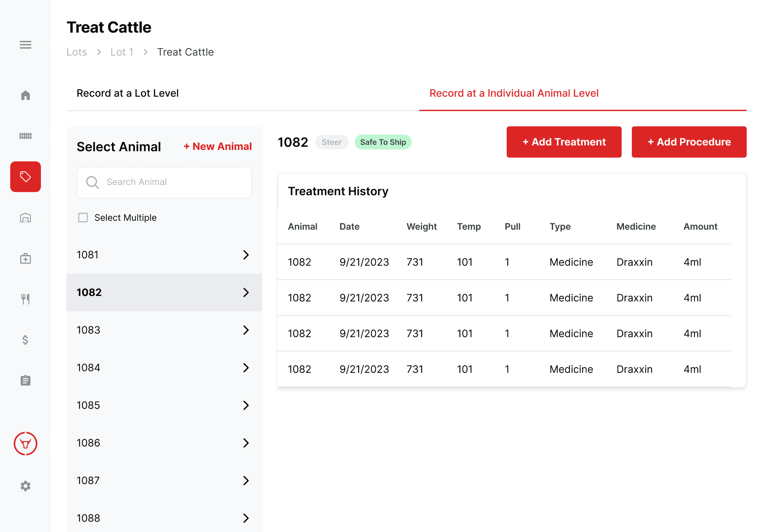The width and height of the screenshot is (762, 532).
Task: Click the New Animal link
Action: tap(218, 146)
